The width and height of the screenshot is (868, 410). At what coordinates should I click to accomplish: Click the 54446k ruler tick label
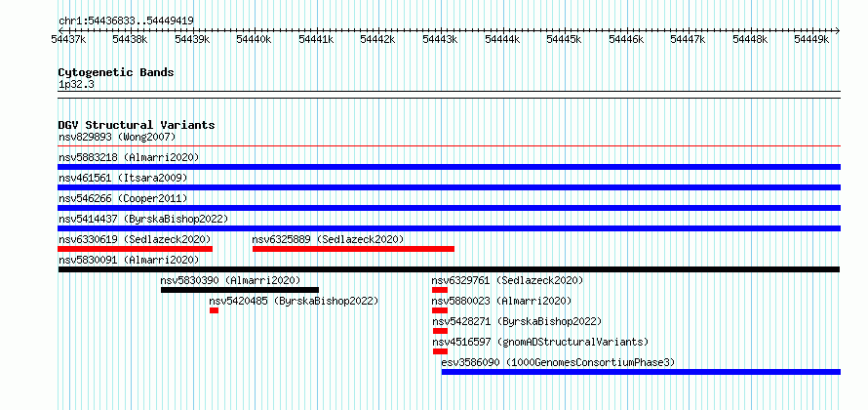coord(627,39)
